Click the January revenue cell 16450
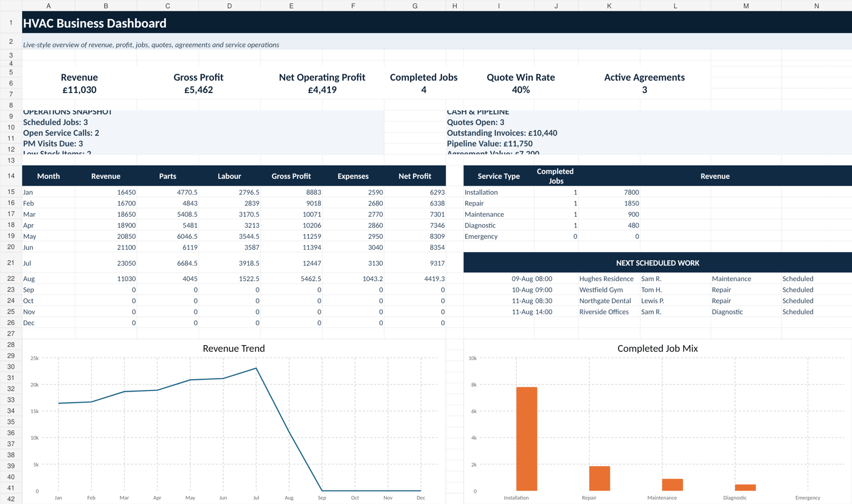 point(106,192)
